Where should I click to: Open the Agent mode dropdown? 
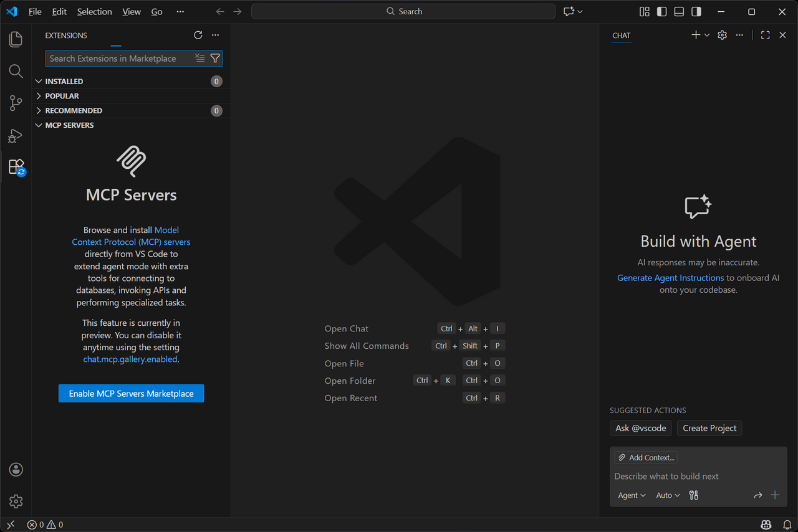tap(632, 495)
